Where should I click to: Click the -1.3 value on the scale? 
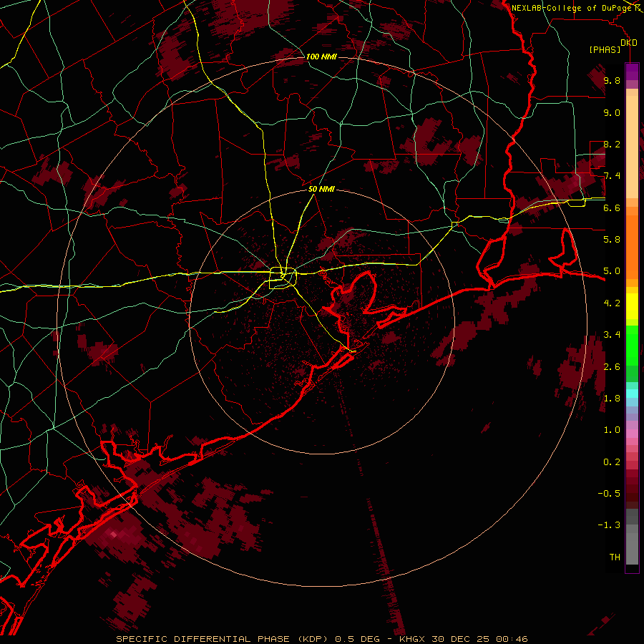pyautogui.click(x=609, y=525)
